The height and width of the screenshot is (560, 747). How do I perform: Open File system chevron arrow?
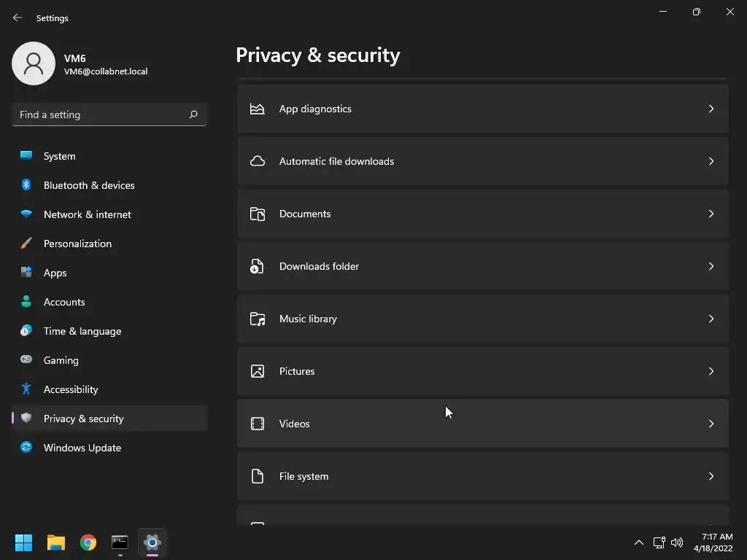coord(711,476)
